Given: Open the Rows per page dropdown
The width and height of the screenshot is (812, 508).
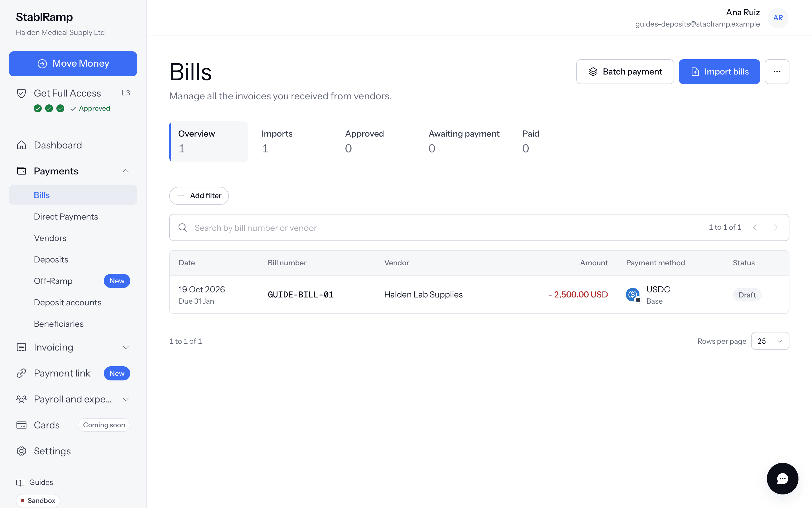Looking at the screenshot, I should [770, 341].
